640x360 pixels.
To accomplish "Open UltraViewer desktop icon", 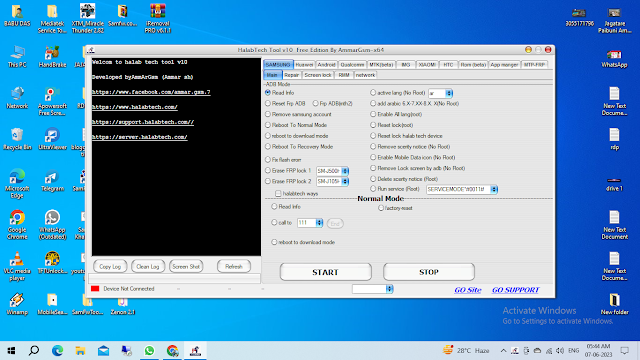I will (52, 139).
